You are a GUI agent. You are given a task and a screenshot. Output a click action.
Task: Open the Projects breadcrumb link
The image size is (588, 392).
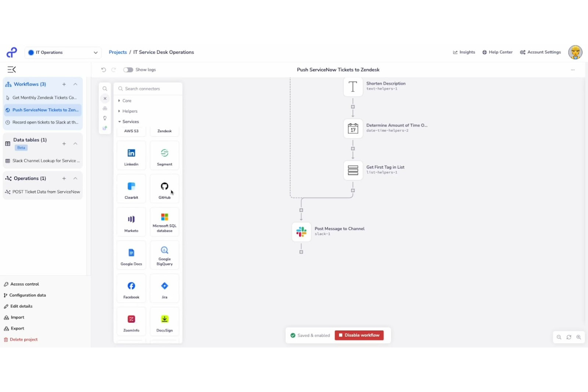118,52
